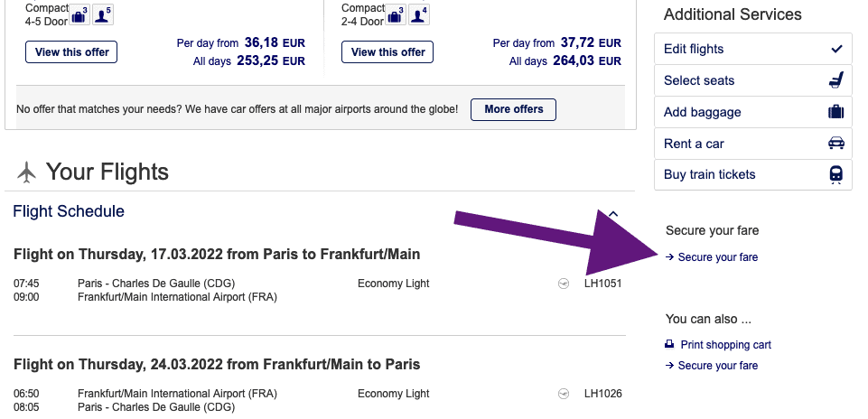Viewport: 868px width, 419px height.
Task: Click the train icon beside Buy train tickets
Action: pyautogui.click(x=835, y=174)
